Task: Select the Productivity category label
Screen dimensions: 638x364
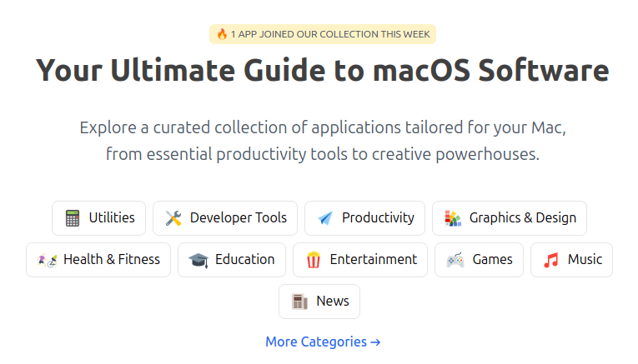Action: coord(378,217)
